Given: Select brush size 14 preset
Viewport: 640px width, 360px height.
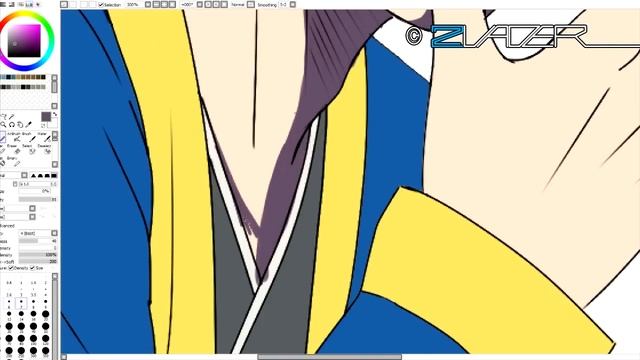Looking at the screenshot, I should 21,315.
